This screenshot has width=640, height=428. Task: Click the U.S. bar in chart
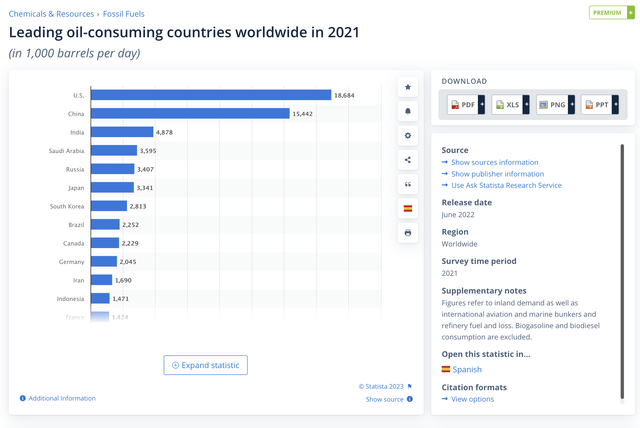[211, 95]
